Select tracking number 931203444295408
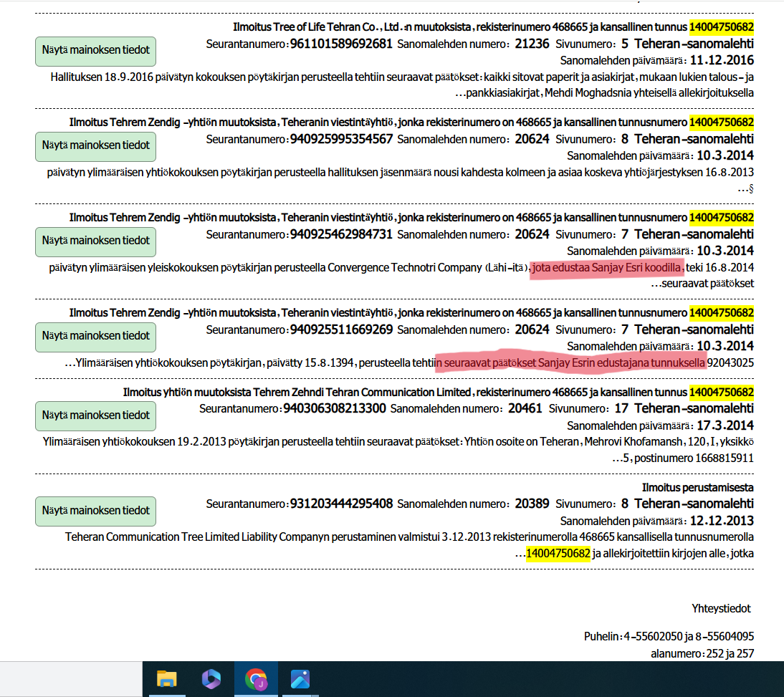This screenshot has height=697, width=784. [x=342, y=504]
